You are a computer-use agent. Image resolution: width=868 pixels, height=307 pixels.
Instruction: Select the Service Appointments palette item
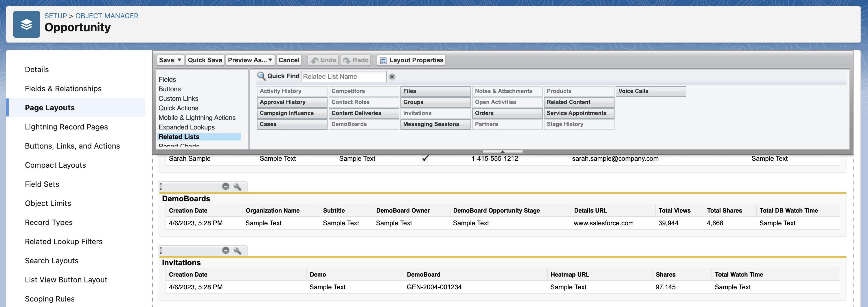[x=579, y=113]
